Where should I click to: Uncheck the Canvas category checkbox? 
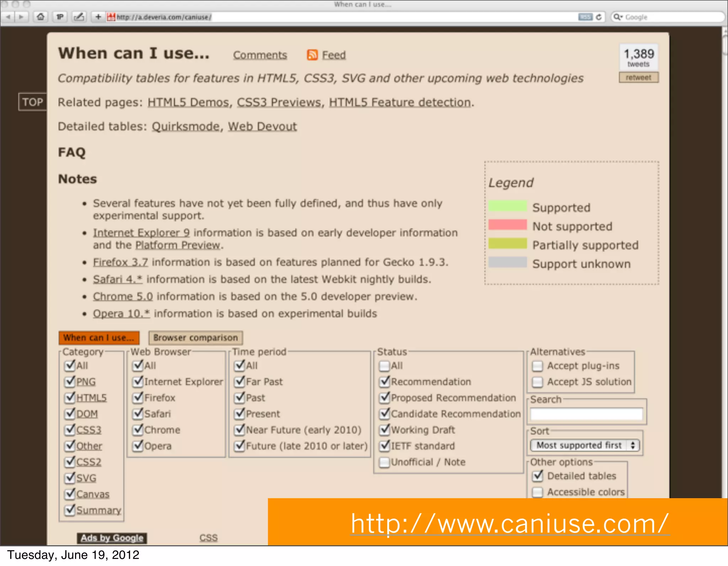[x=70, y=494]
